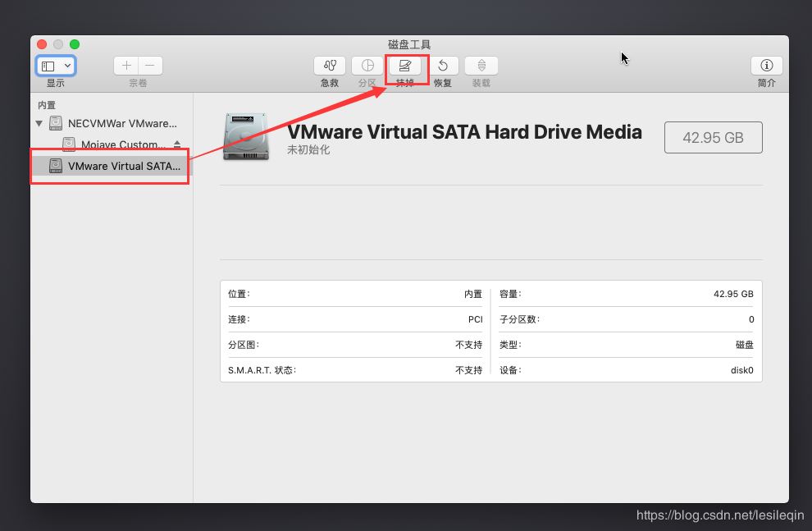Click the Erase (抹掉) toolbar icon
This screenshot has height=531, width=812.
click(x=405, y=66)
